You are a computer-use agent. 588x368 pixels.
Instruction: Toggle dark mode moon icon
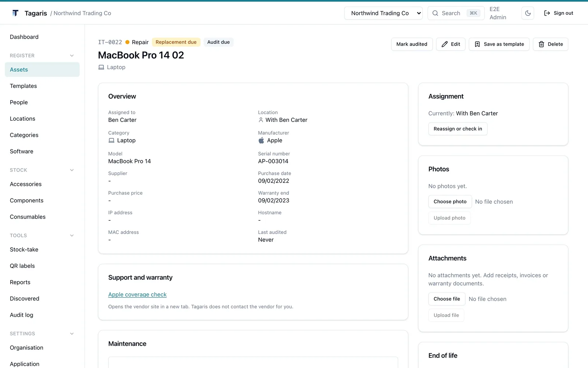pos(528,13)
